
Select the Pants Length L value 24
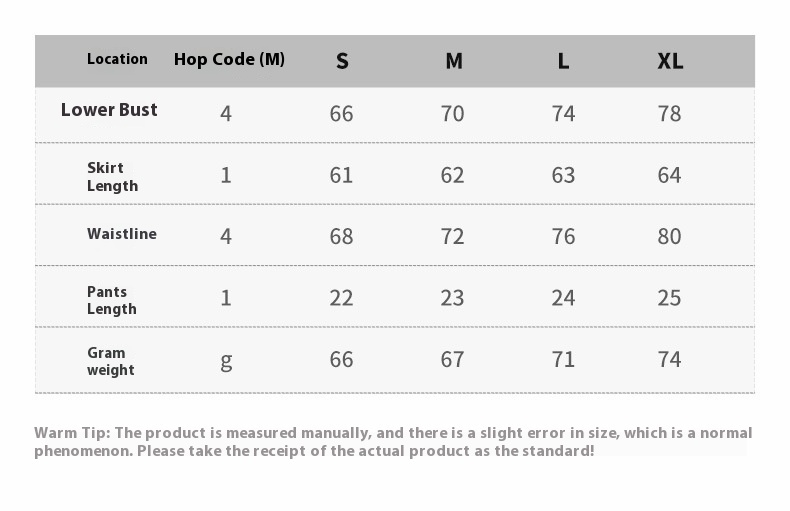point(563,297)
